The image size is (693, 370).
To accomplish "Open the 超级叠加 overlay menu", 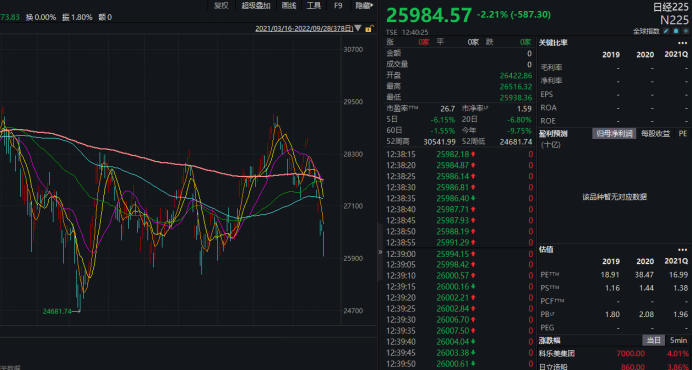I will pos(256,5).
